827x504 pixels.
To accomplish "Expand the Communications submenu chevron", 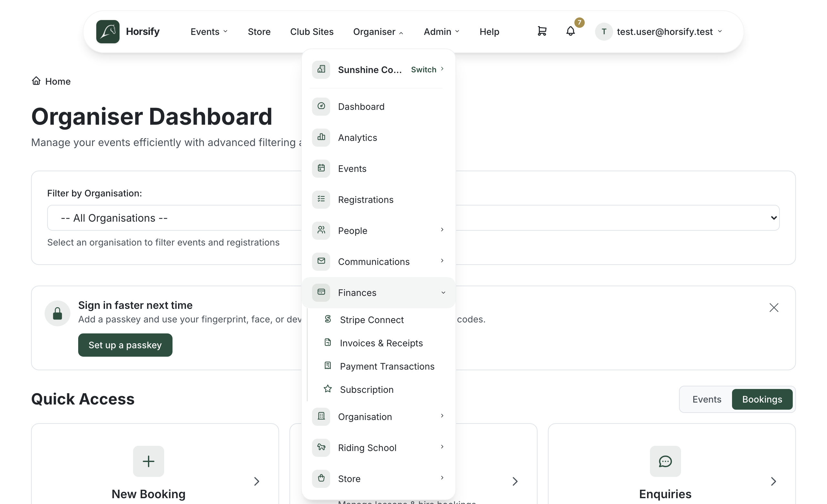I will 442,261.
